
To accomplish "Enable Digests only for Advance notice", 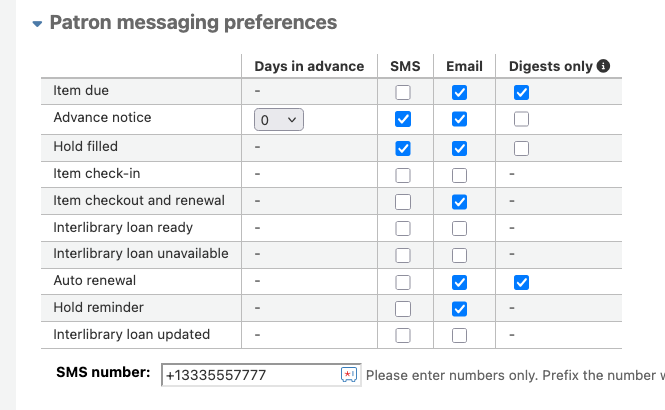I will [521, 119].
